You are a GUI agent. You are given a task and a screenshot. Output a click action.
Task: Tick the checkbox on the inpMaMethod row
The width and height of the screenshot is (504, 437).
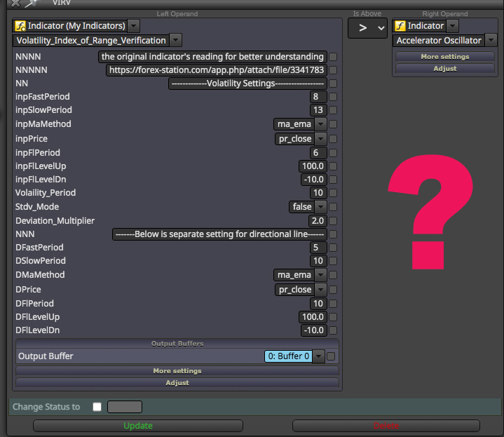pos(333,124)
